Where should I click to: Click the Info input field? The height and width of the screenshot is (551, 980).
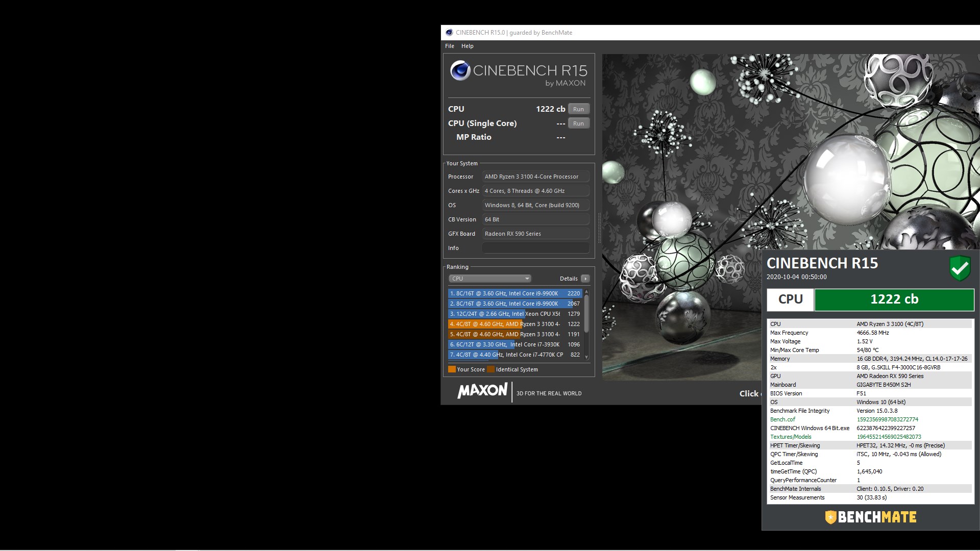pyautogui.click(x=536, y=248)
